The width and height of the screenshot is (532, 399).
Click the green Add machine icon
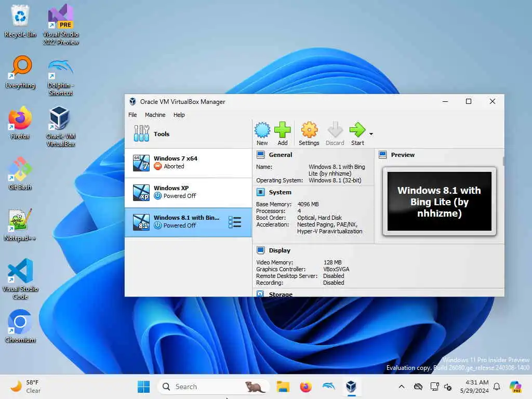tap(282, 134)
